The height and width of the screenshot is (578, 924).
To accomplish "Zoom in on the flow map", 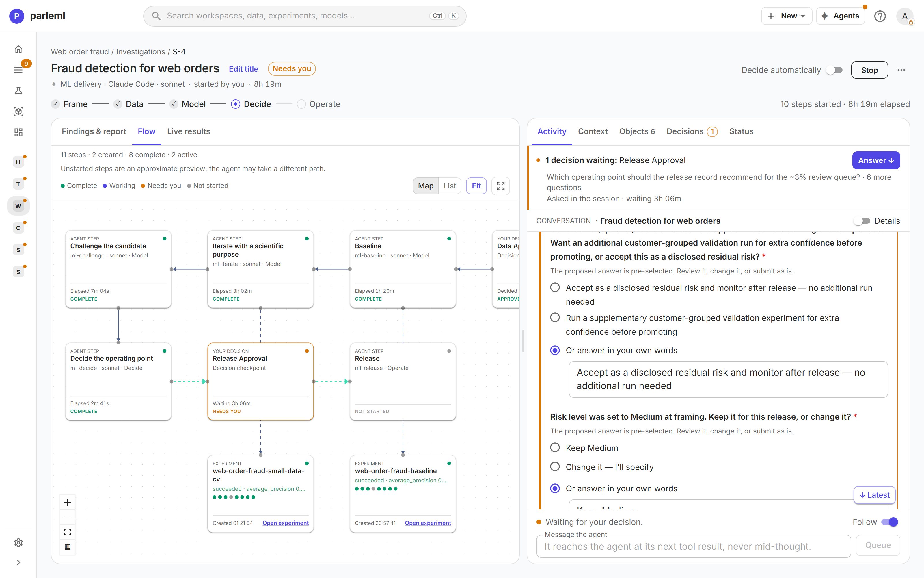I will [x=68, y=502].
